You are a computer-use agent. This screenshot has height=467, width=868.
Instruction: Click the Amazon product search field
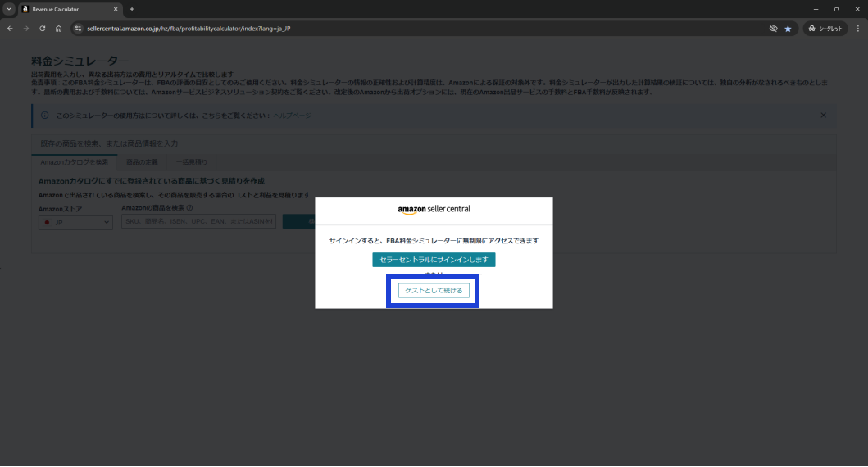coord(198,221)
